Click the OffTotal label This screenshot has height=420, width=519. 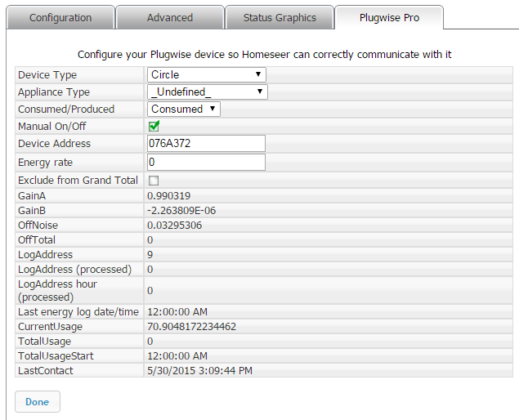[x=37, y=240]
